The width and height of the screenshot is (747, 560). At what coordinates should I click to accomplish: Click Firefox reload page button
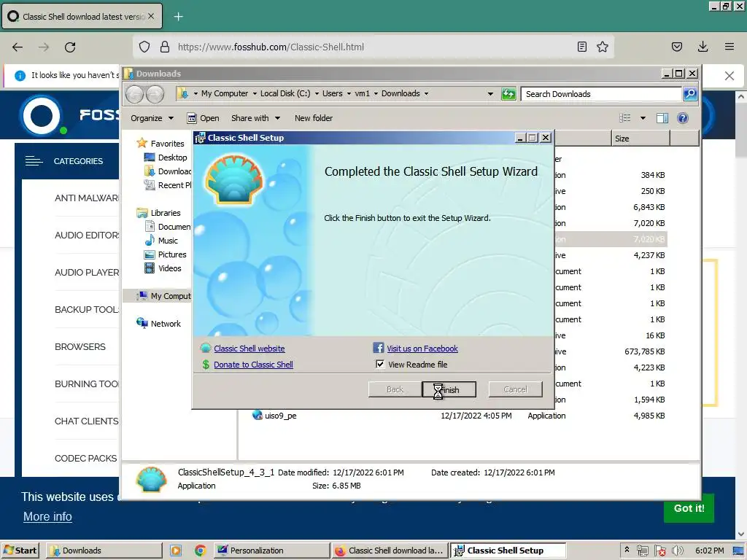tap(70, 47)
